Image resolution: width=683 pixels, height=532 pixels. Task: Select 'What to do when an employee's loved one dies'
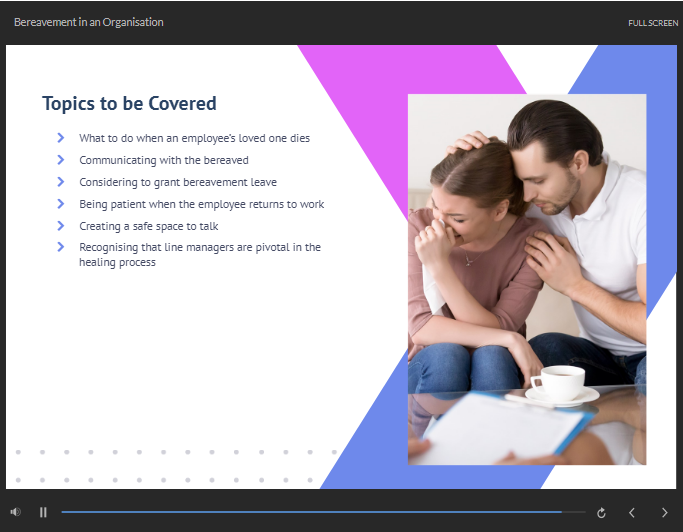click(x=194, y=138)
